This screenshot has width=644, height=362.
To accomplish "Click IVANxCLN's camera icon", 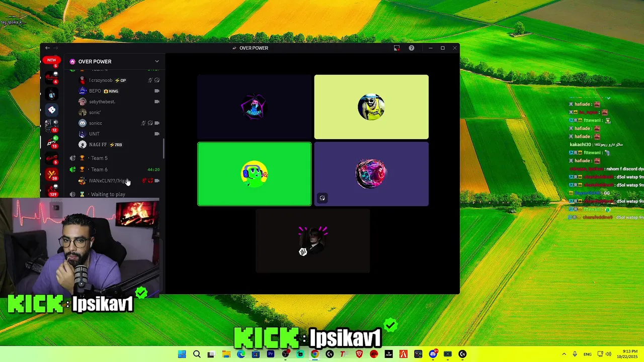I will click(157, 181).
